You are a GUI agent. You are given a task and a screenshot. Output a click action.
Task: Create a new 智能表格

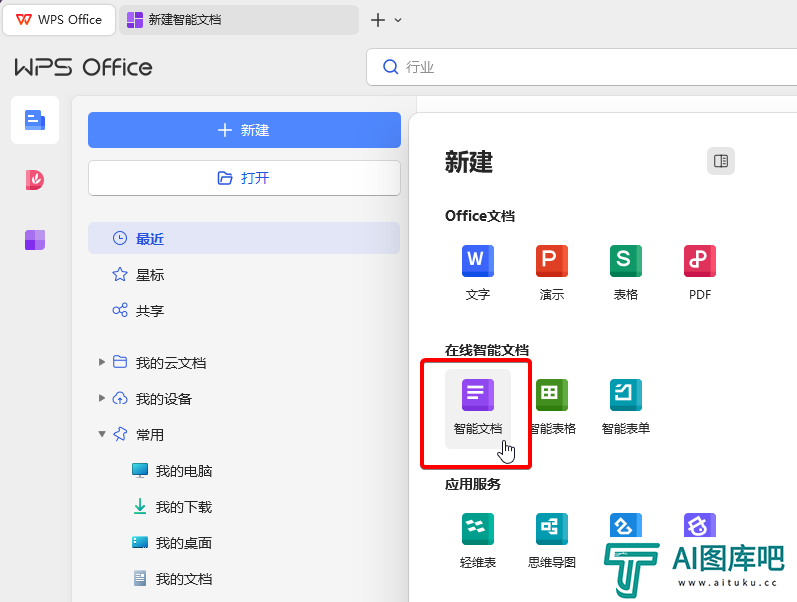coord(552,395)
